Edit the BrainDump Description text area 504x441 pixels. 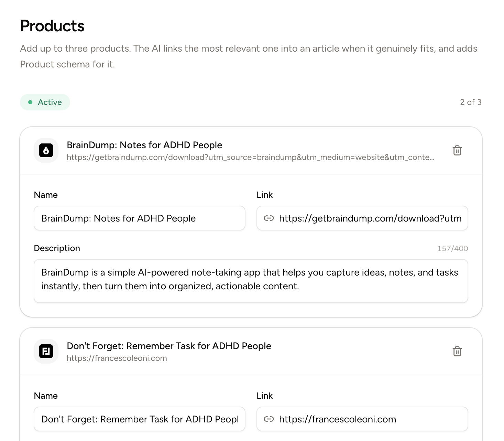click(251, 281)
